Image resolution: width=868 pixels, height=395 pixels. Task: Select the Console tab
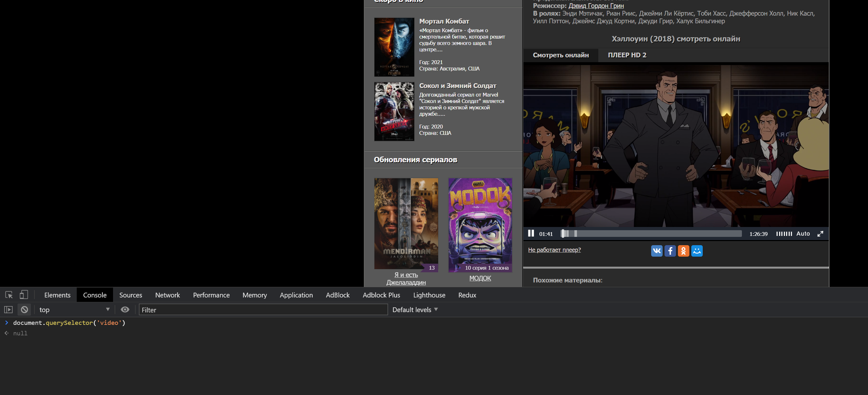click(95, 295)
